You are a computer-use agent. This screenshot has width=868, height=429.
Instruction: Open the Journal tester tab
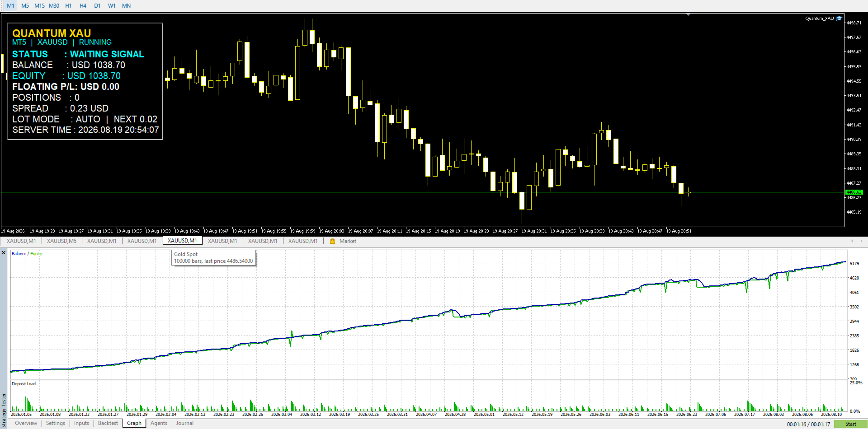point(184,423)
